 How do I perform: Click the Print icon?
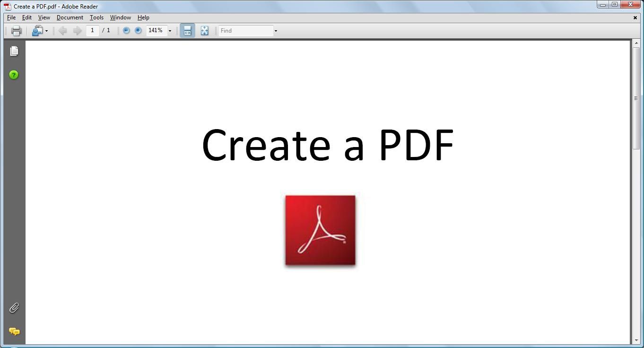(x=16, y=30)
